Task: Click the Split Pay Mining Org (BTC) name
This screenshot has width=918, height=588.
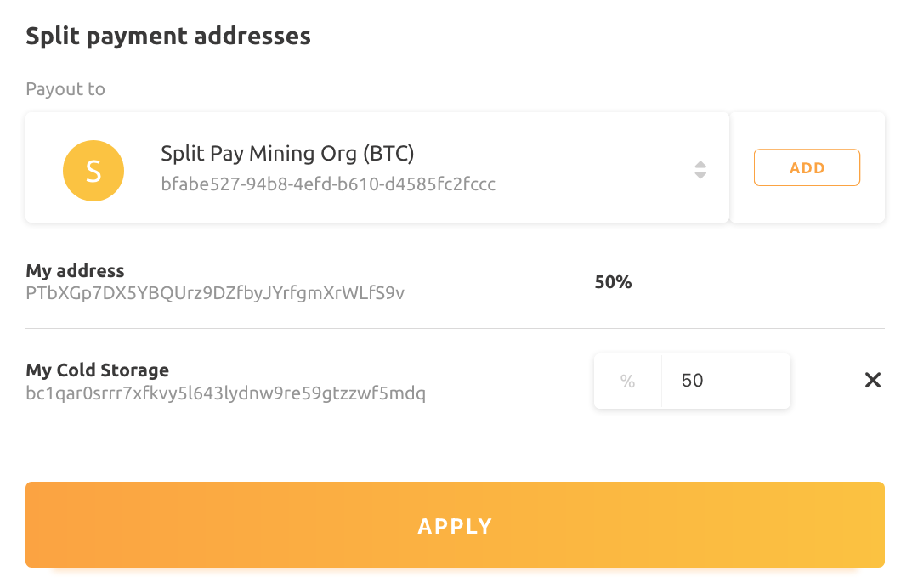Action: [287, 154]
